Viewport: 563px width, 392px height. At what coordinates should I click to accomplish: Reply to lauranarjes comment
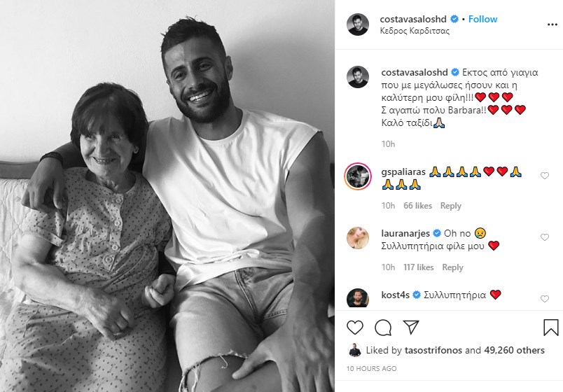point(453,267)
